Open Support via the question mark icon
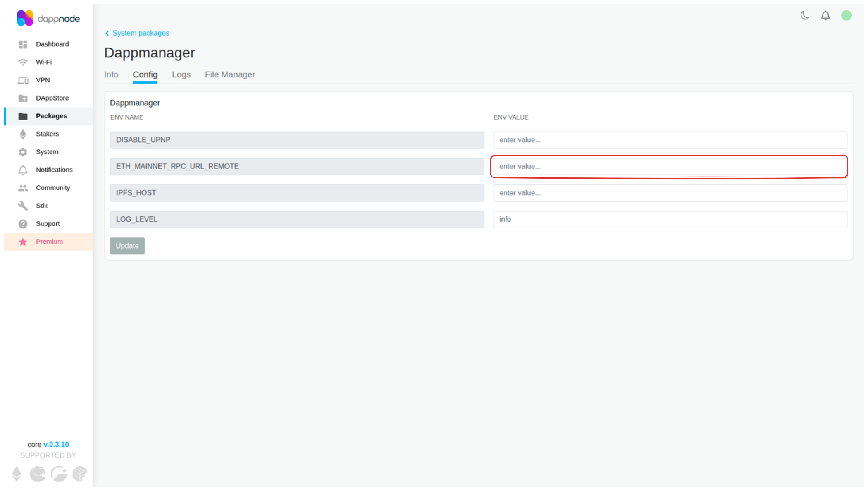Viewport: 868px width, 491px height. (x=24, y=223)
